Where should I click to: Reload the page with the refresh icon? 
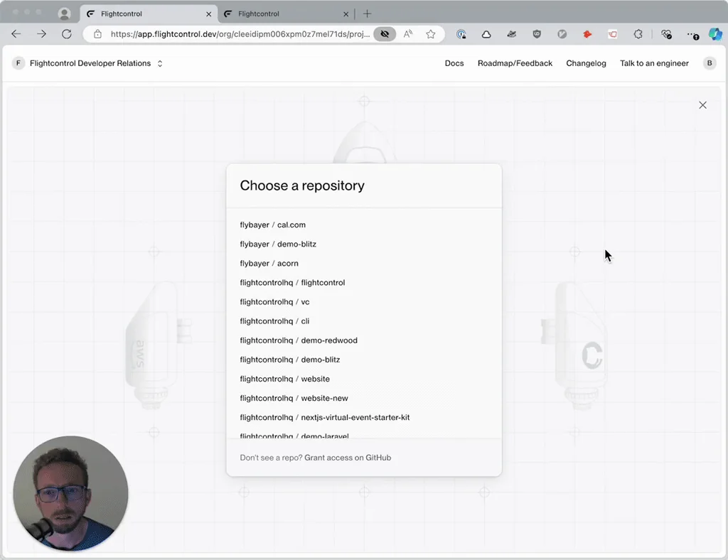67,34
